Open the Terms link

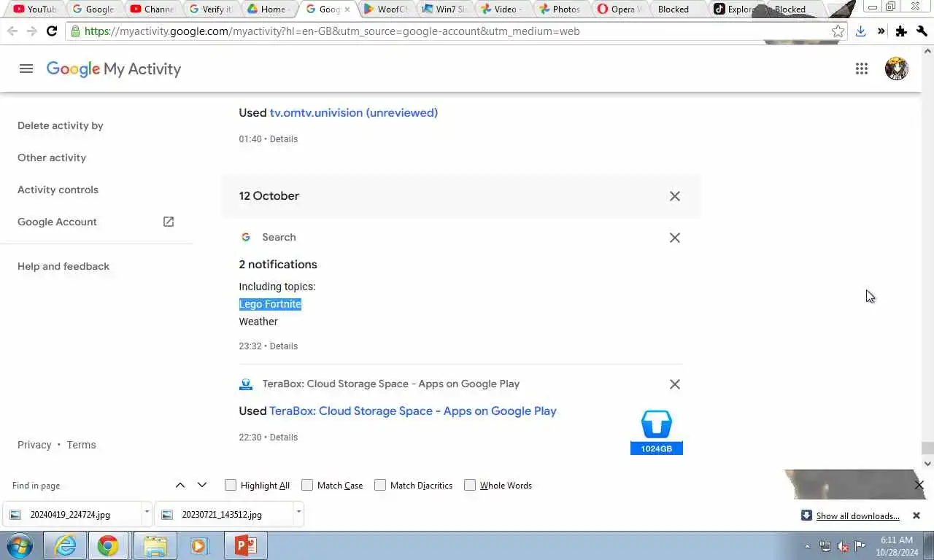81,445
